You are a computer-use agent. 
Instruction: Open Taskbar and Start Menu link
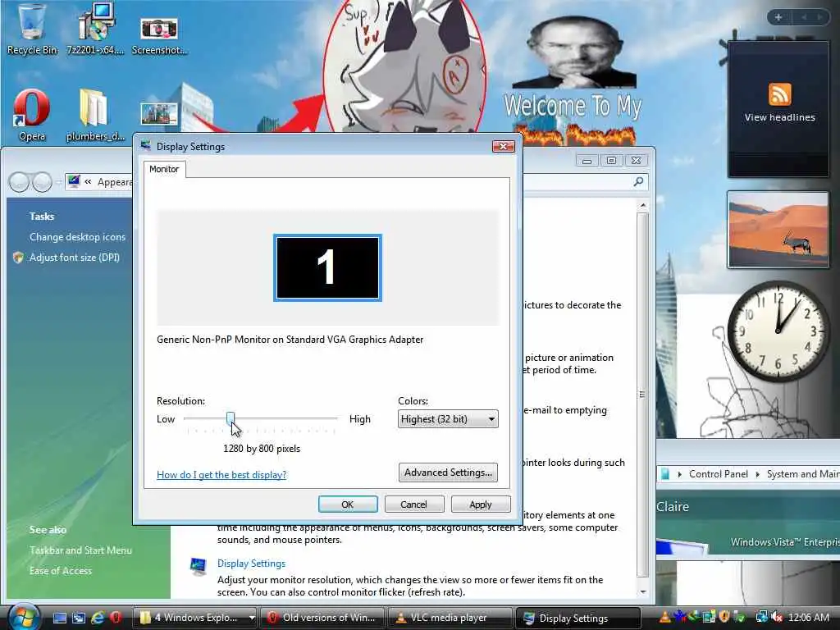pos(81,550)
